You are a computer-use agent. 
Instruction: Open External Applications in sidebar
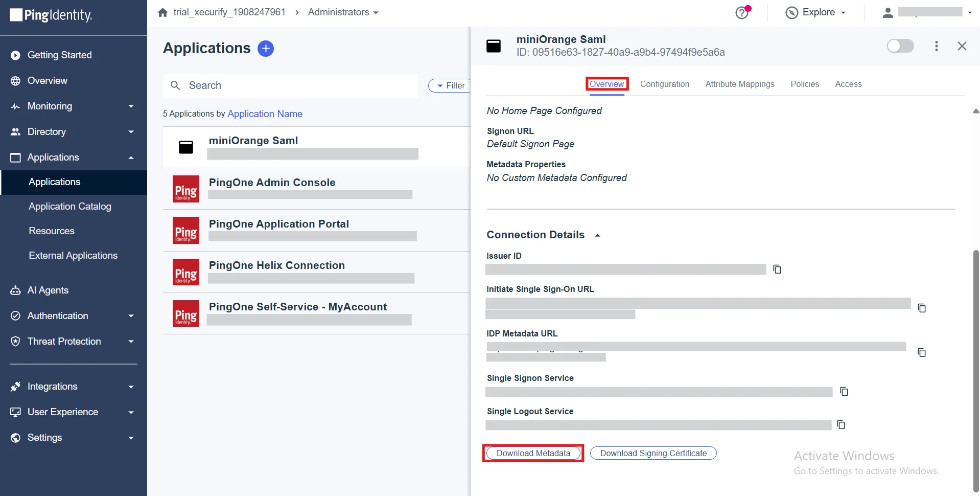click(x=74, y=256)
